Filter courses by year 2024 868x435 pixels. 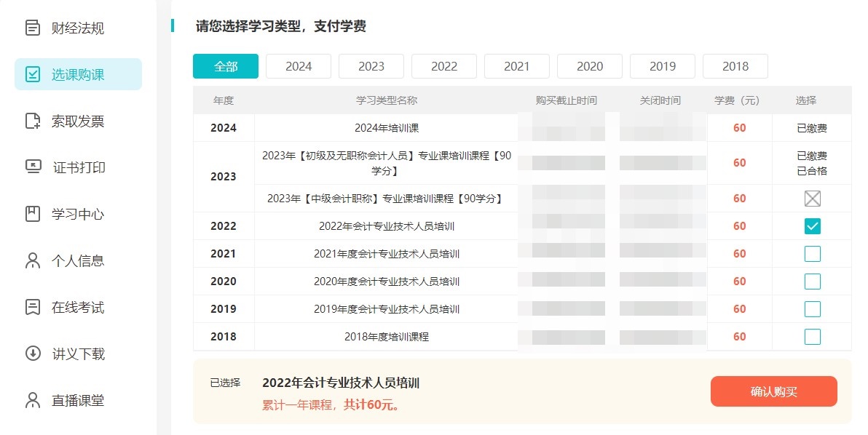[x=298, y=65]
